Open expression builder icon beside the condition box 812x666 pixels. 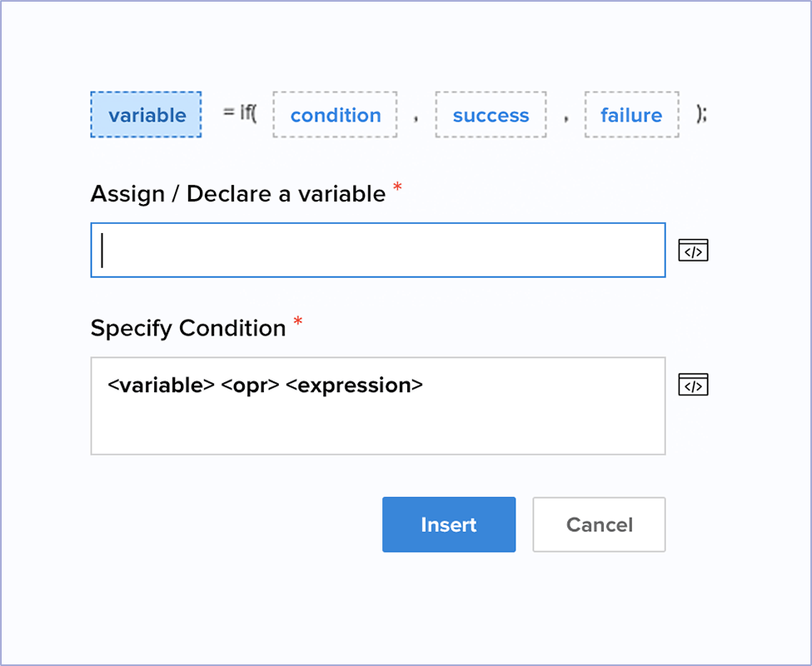[693, 385]
